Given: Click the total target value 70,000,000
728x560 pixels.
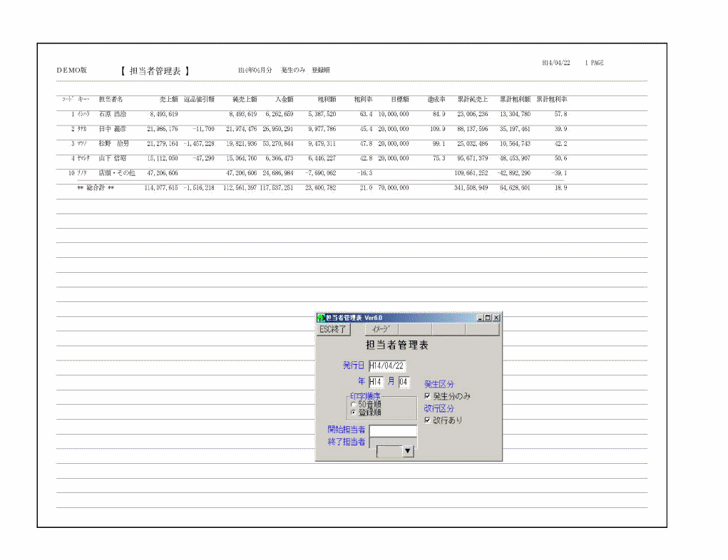Looking at the screenshot, I should pos(394,188).
